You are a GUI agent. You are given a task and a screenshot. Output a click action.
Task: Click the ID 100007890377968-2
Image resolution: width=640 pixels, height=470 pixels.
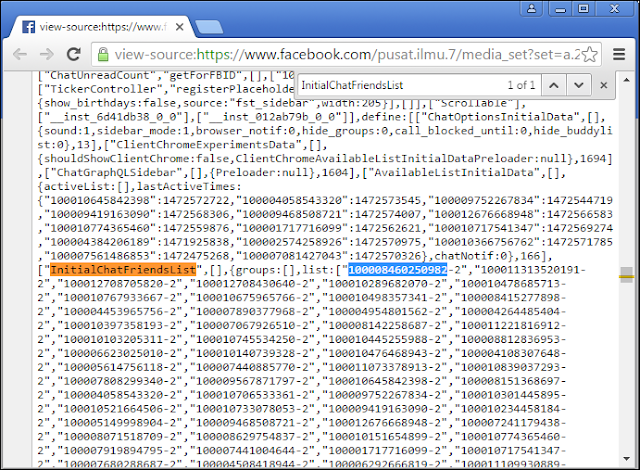click(252, 311)
